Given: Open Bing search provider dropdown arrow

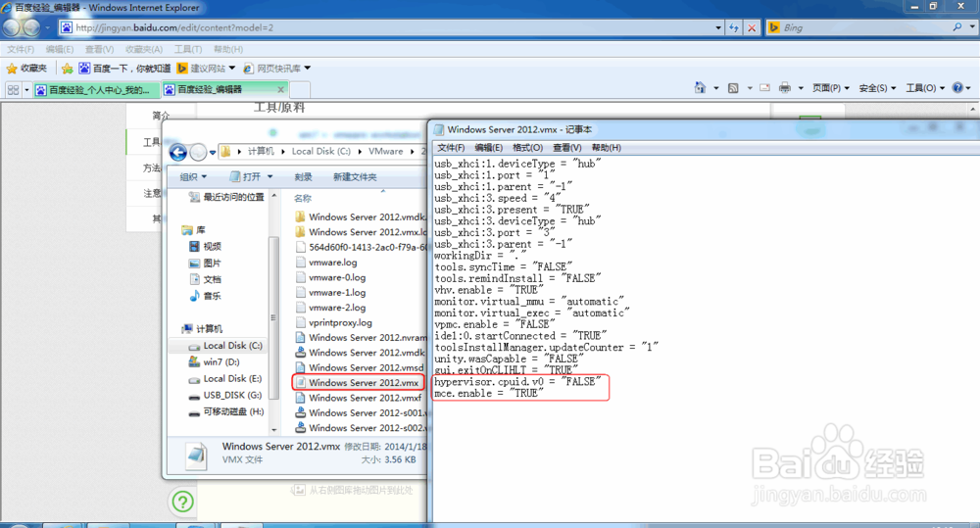Looking at the screenshot, I should point(972,27).
